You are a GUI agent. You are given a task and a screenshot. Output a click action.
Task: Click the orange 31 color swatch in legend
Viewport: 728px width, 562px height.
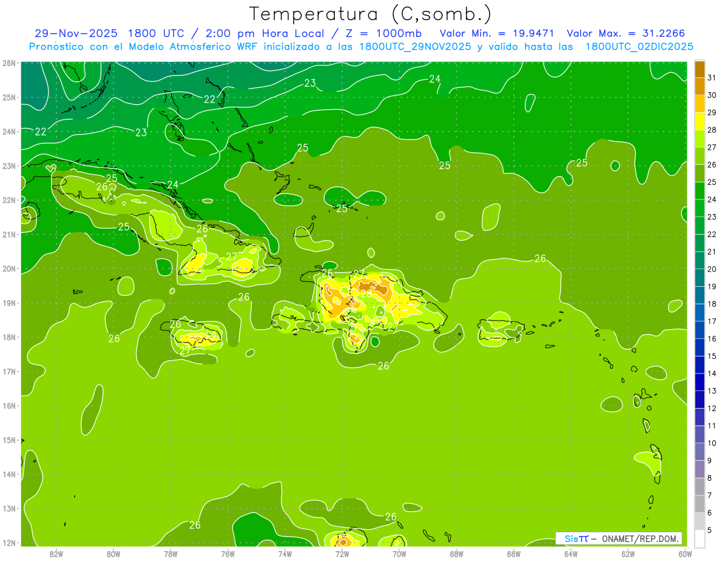click(x=699, y=69)
